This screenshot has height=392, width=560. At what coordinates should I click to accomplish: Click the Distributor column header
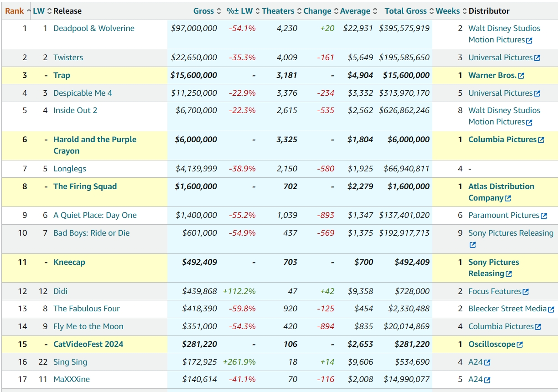489,11
